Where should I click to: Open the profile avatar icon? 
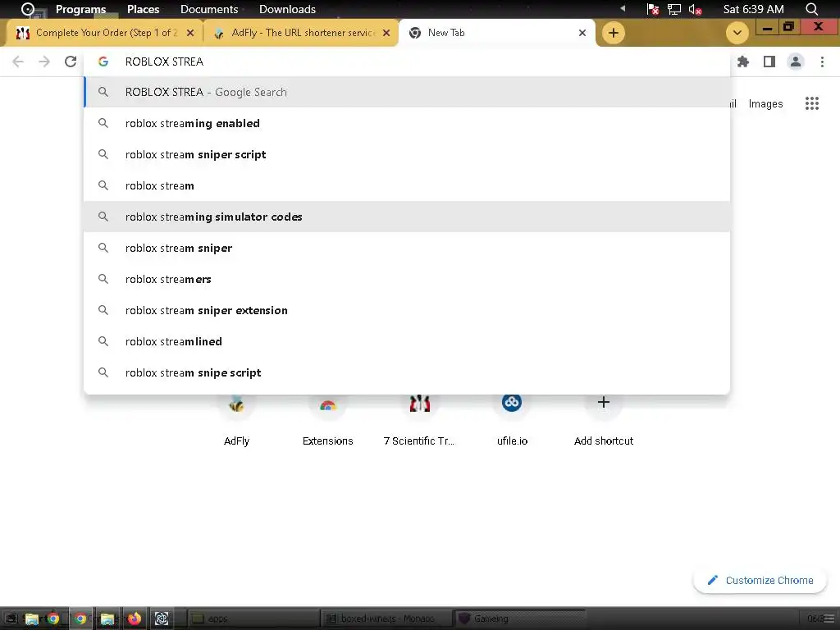pyautogui.click(x=796, y=62)
